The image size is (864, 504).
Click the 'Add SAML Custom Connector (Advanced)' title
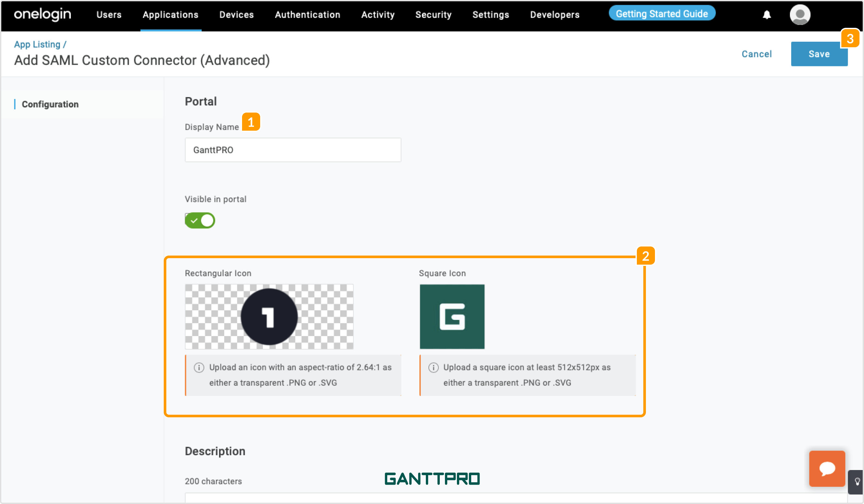(142, 60)
